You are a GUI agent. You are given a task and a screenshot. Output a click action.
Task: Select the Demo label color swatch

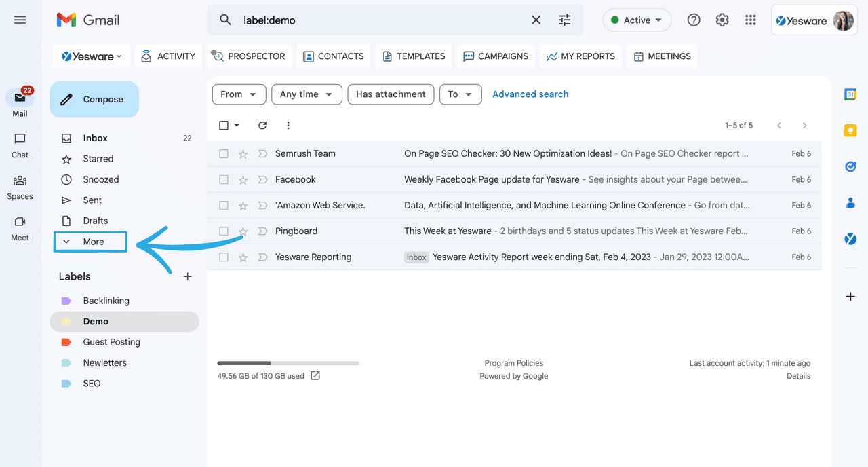[x=68, y=321]
